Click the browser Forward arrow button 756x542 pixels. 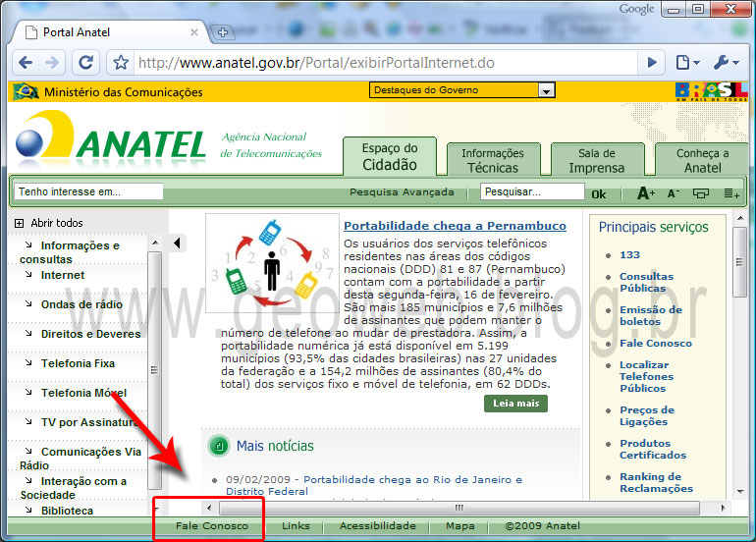click(52, 63)
